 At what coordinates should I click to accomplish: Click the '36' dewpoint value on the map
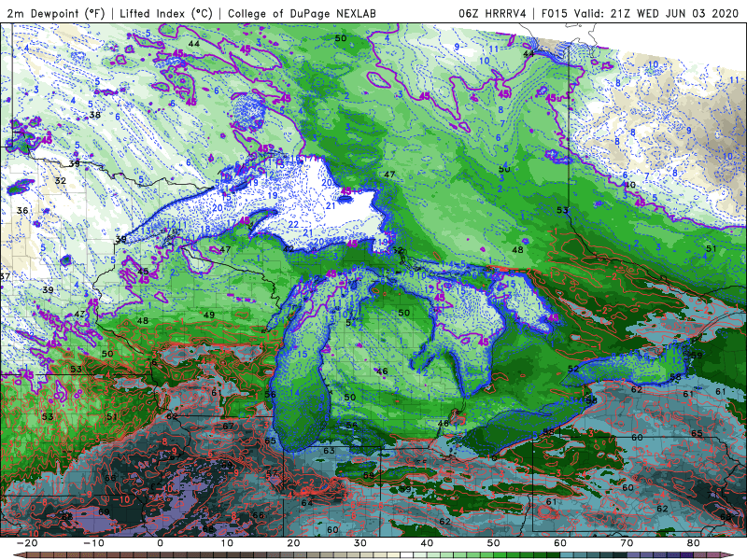(22, 211)
